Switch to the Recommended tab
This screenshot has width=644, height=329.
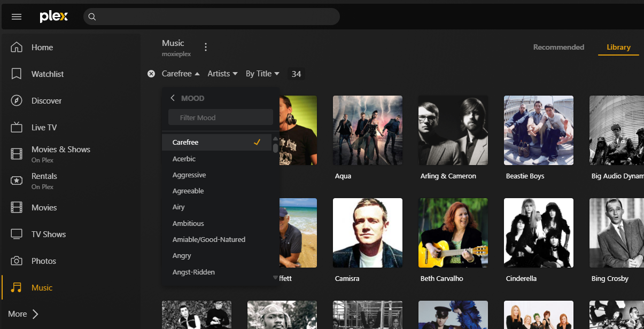[x=558, y=47]
